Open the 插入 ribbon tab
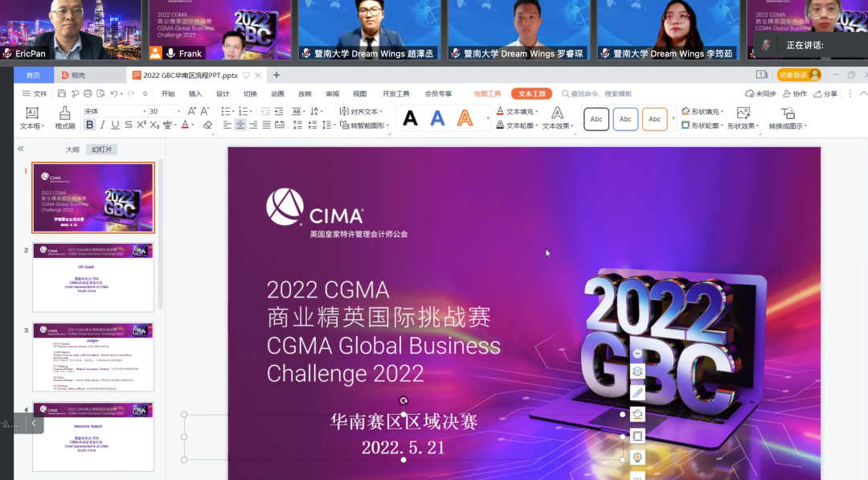 195,93
